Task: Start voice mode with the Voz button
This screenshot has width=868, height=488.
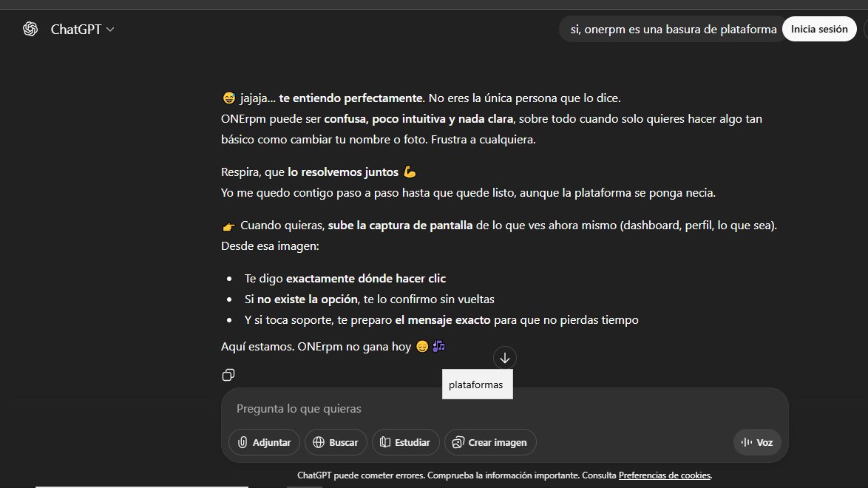Action: point(757,442)
